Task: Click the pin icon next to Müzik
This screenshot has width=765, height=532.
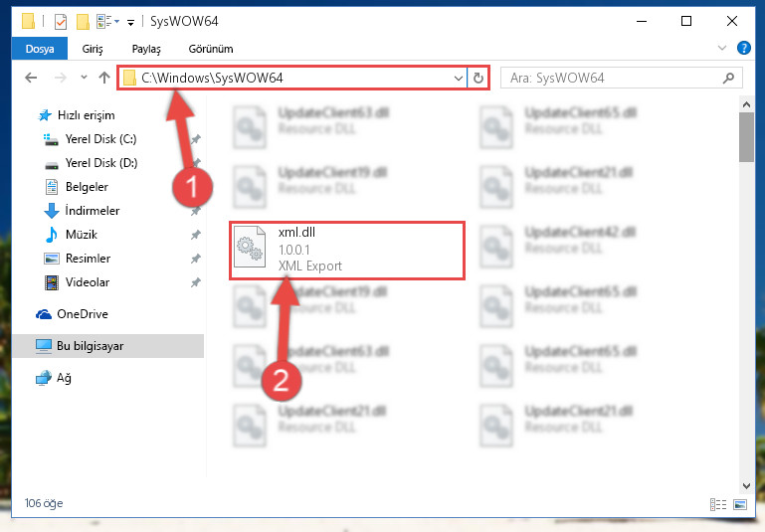Action: click(196, 235)
